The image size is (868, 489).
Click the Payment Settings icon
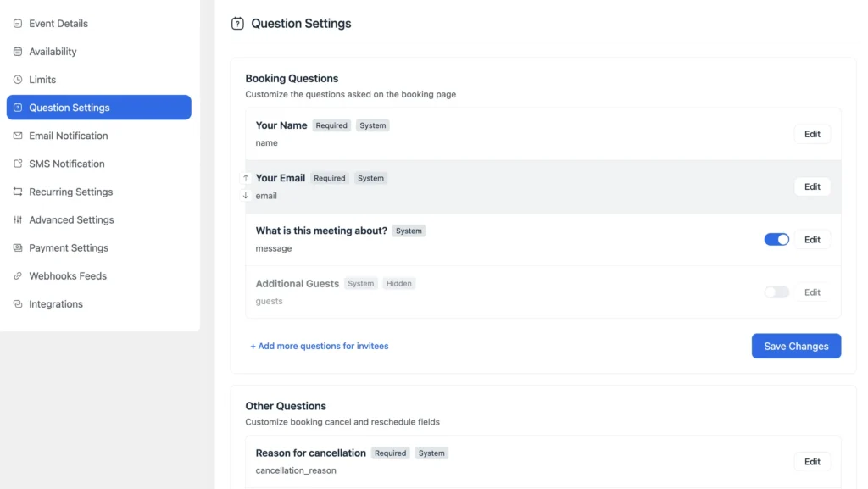tap(17, 247)
